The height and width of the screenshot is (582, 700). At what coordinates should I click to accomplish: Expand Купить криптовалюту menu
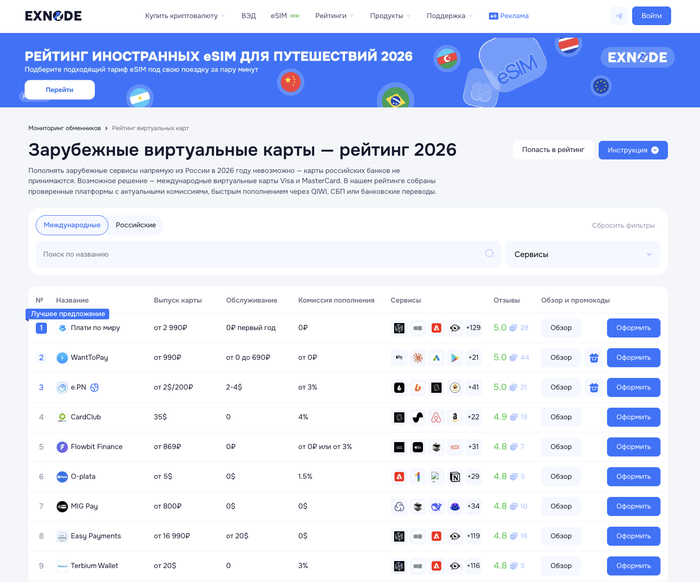185,16
